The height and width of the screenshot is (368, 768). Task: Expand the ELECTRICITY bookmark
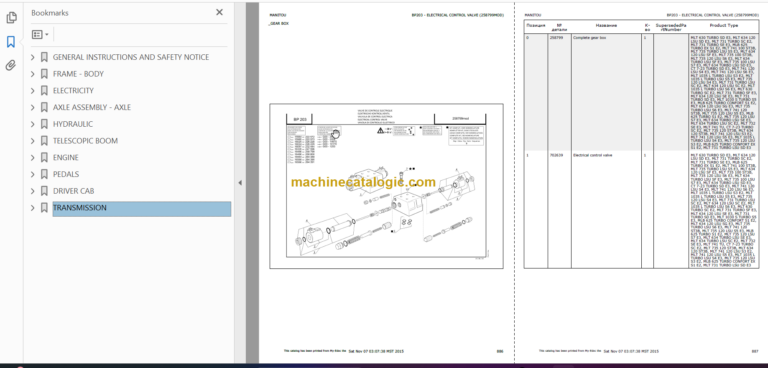[33, 91]
